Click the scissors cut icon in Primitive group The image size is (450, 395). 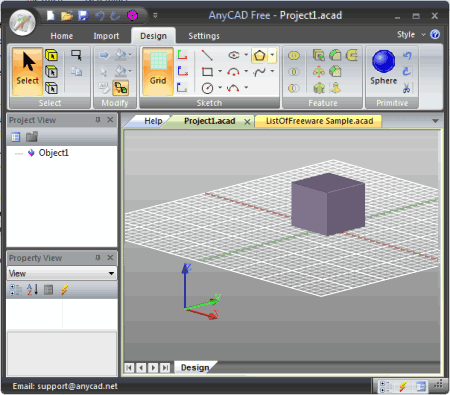[x=406, y=88]
